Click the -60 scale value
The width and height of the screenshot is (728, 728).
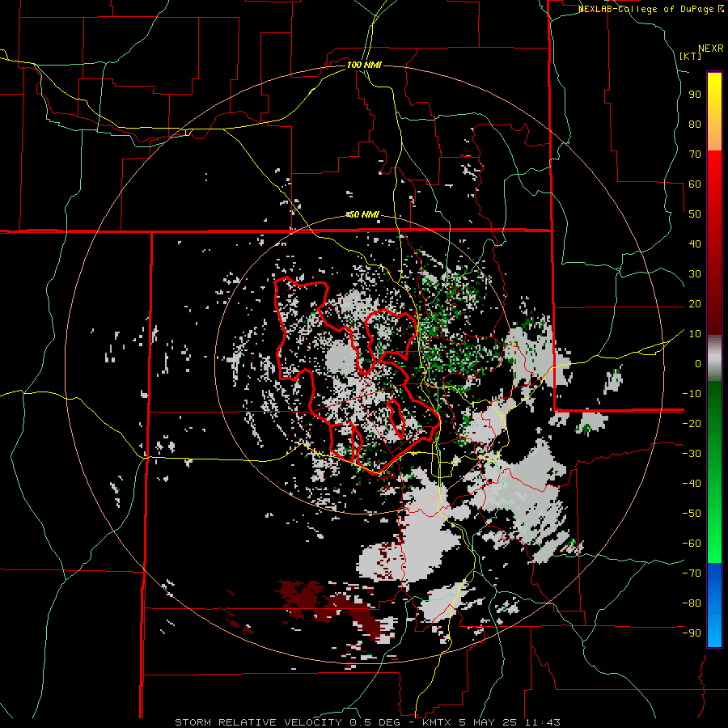[692, 544]
